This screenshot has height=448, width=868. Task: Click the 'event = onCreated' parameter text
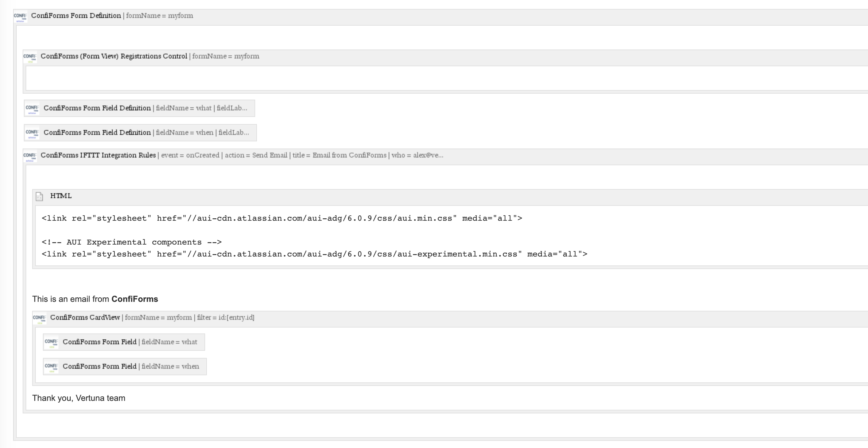click(x=190, y=155)
